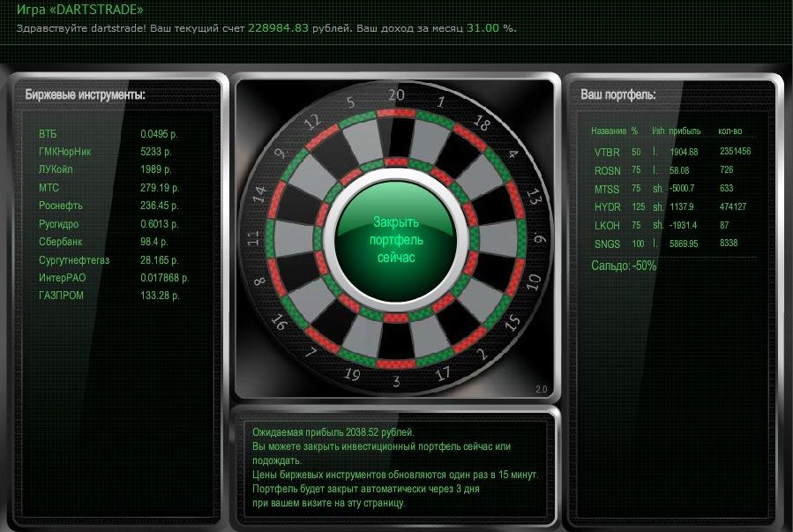Select ВТБ in the instruments list
This screenshot has height=532, width=793.
tap(108, 134)
